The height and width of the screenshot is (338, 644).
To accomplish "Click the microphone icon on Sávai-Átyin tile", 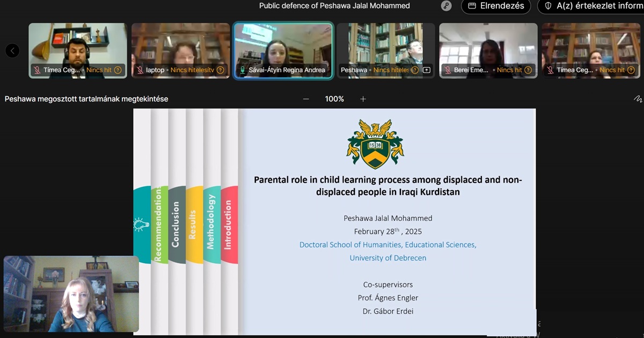I will (243, 70).
